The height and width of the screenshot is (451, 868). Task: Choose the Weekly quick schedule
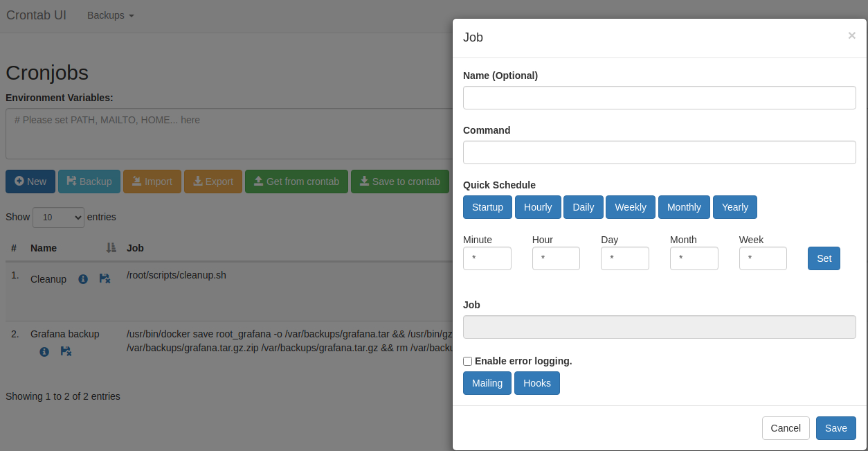coord(630,207)
